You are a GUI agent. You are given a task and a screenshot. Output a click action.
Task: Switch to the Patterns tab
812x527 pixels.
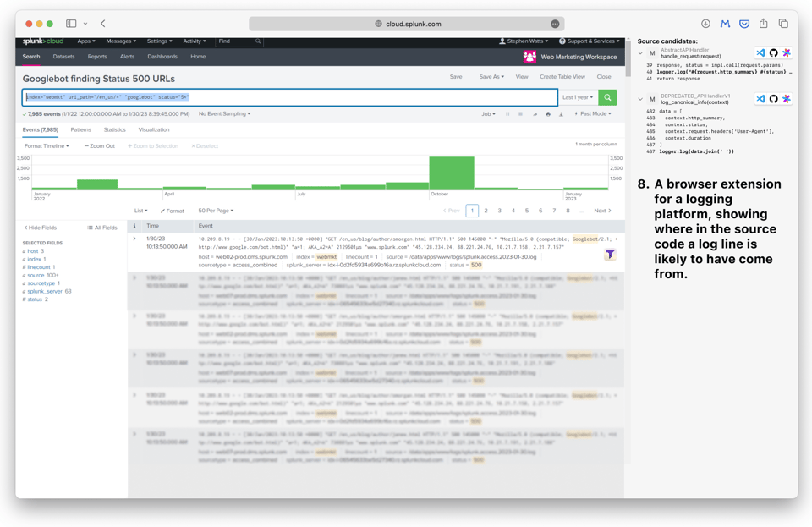pos(81,129)
